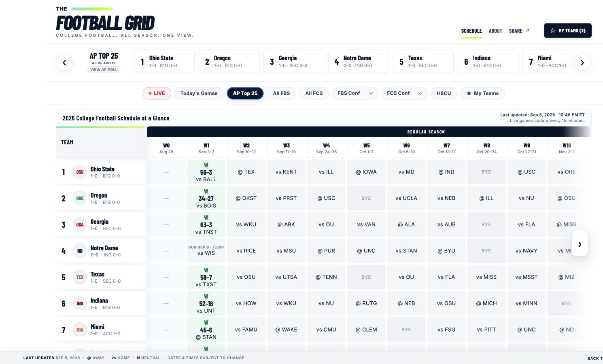Go to previous AP Top 25 teams
Image resolution: width=603 pixels, height=364 pixels.
pos(64,62)
